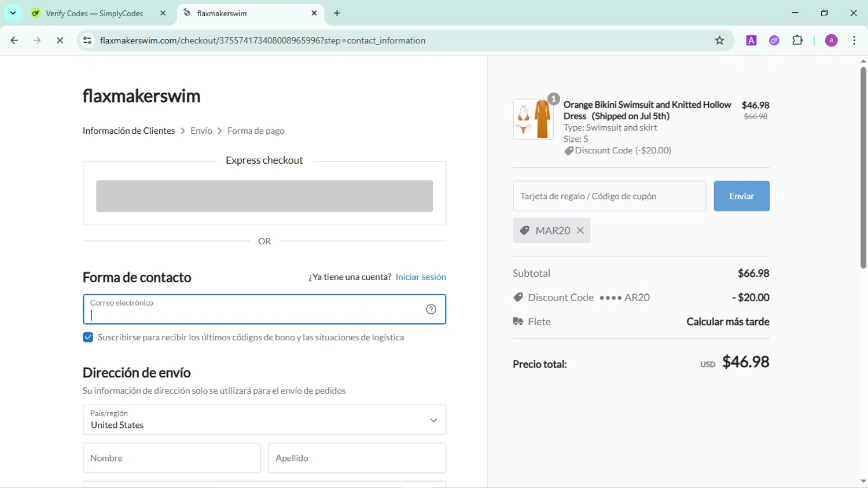Click the grey Express checkout button
This screenshot has width=868, height=488.
point(264,196)
